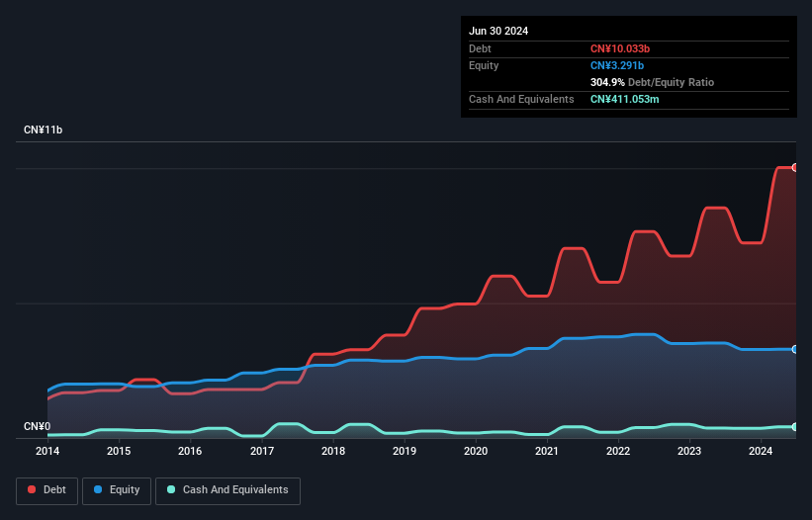Click the 2016 x-axis label
812x520 pixels.
tap(190, 451)
